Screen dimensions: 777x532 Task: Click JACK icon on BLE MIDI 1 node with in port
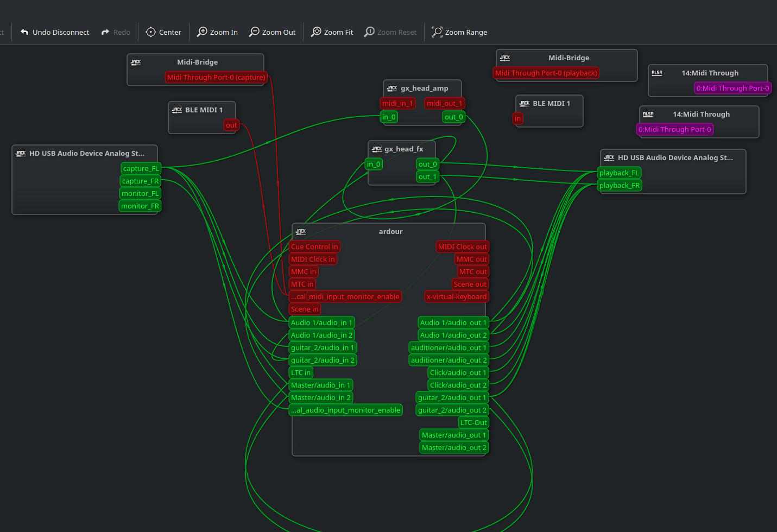click(x=525, y=103)
